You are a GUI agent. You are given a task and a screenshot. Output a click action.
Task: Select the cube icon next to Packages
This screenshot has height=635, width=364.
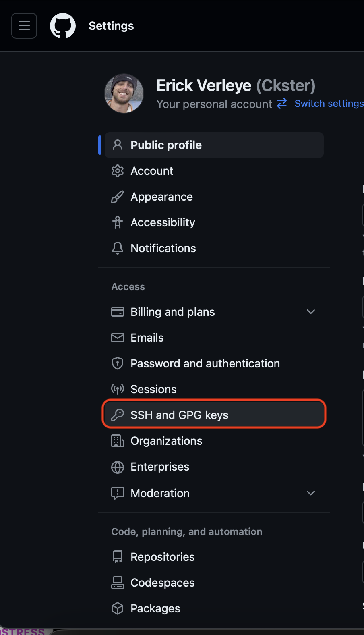coord(117,608)
